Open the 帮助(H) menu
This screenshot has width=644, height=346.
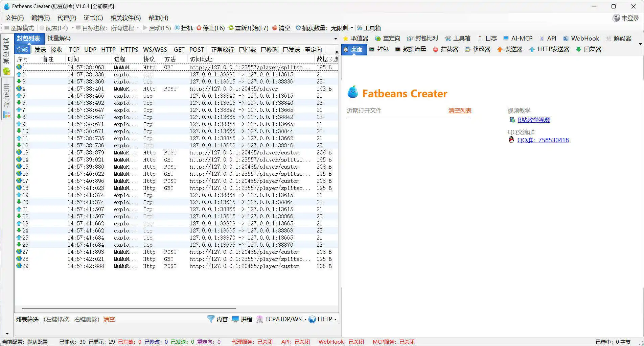tap(158, 18)
